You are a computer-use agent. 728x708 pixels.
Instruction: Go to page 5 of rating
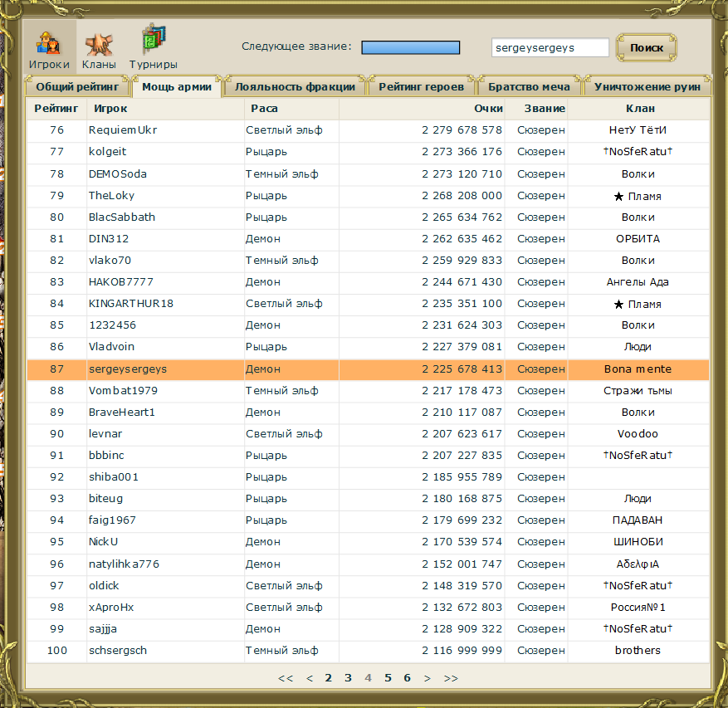pos(388,678)
